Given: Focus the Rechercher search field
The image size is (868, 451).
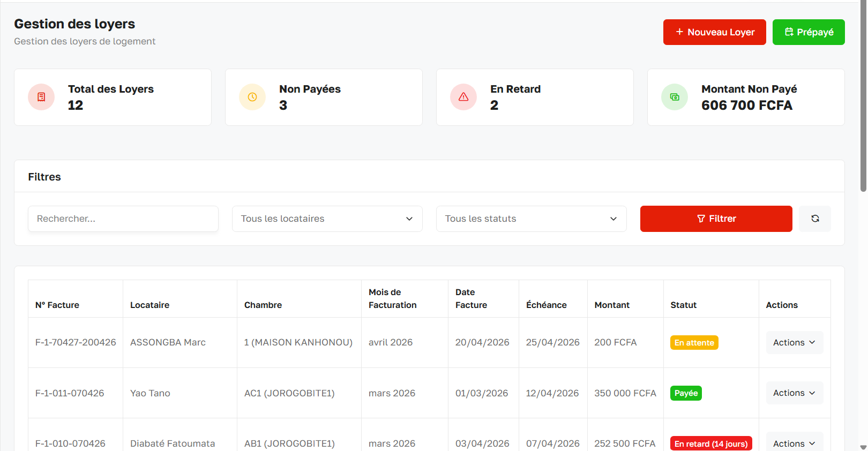Looking at the screenshot, I should click(123, 219).
